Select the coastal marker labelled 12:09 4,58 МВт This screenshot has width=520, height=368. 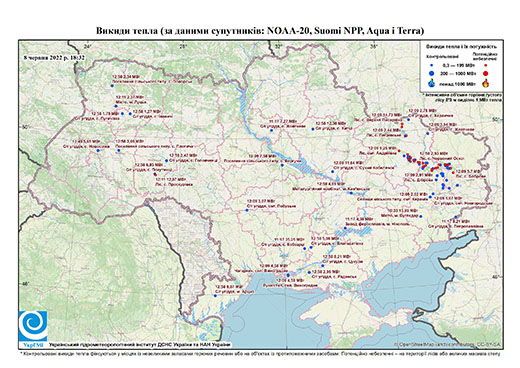288,275
